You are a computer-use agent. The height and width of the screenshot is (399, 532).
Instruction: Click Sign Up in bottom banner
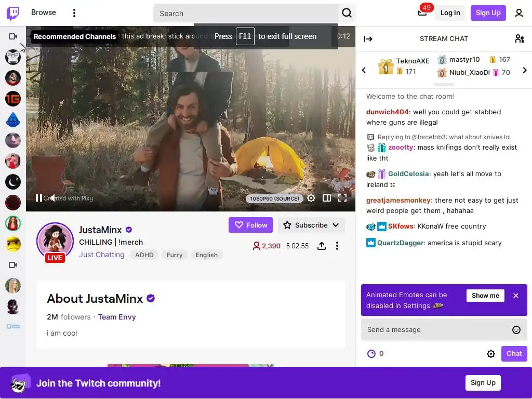tap(483, 383)
